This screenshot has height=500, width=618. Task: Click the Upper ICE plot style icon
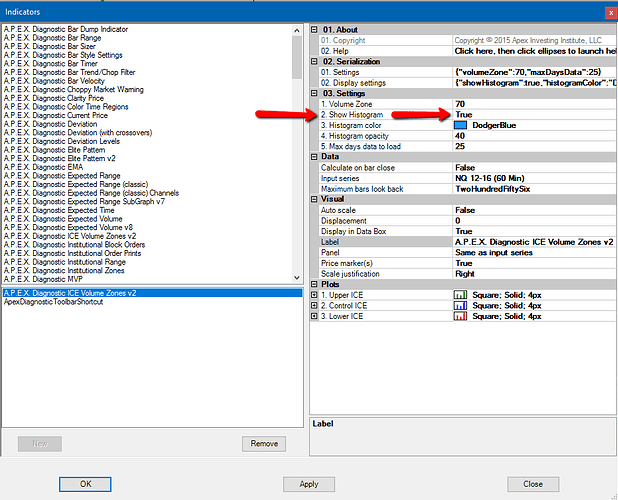click(460, 295)
